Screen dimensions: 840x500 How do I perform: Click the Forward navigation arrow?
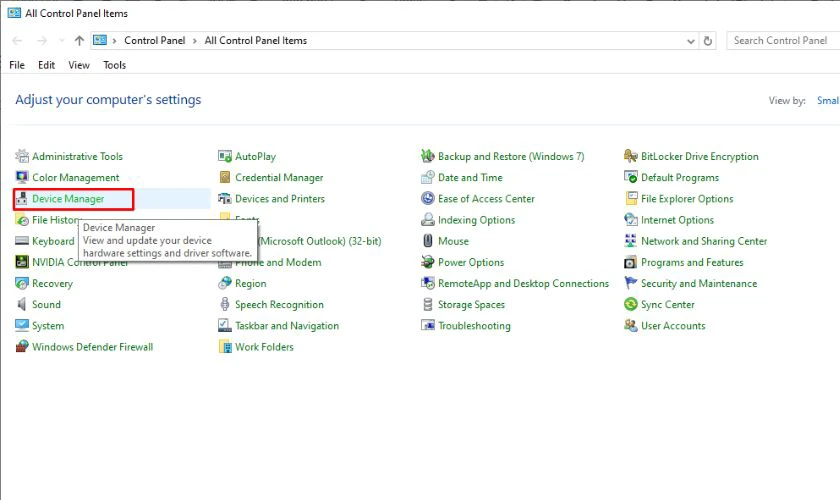[x=42, y=41]
